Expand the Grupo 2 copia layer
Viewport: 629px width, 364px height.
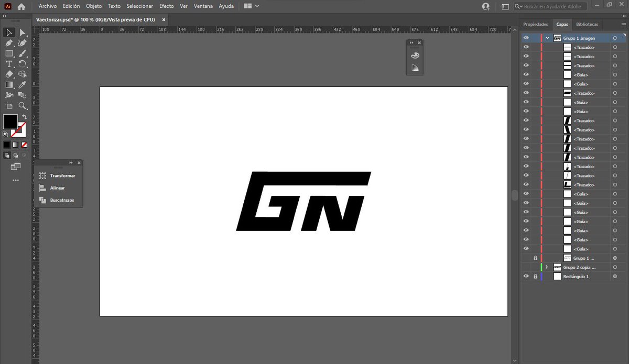point(547,267)
